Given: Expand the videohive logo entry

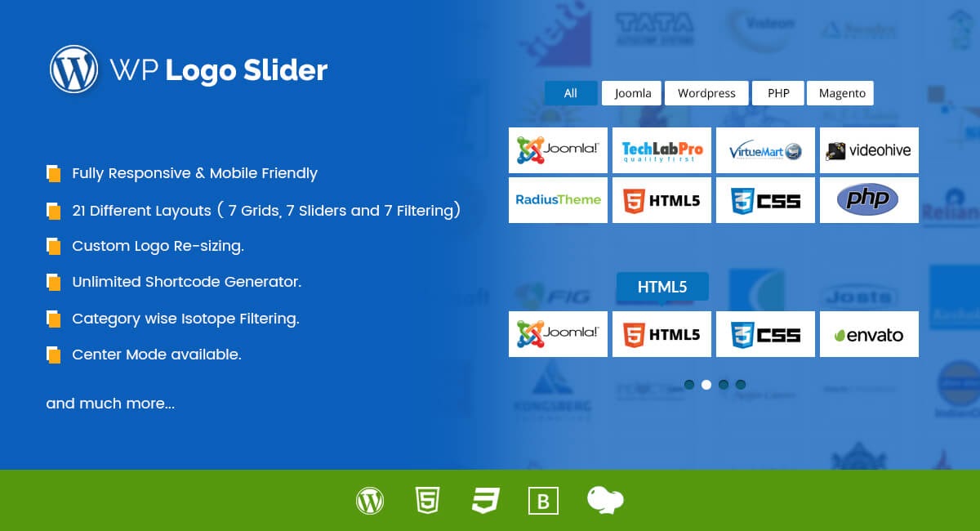Looking at the screenshot, I should (x=868, y=150).
